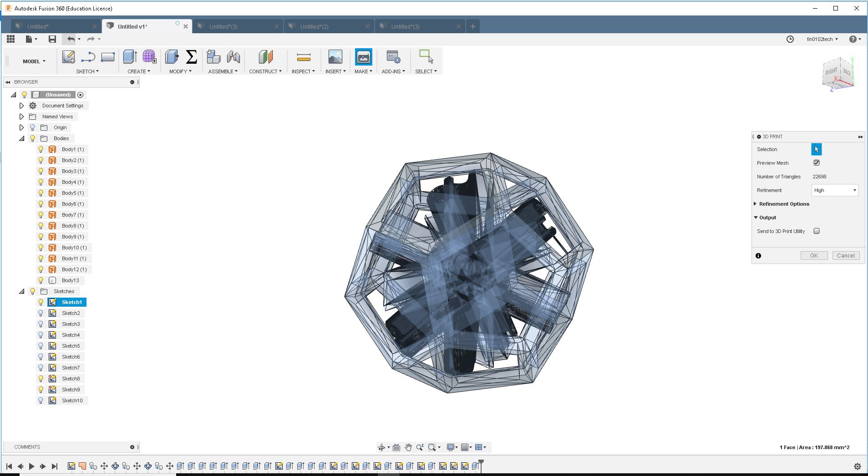This screenshot has width=868, height=476.
Task: Click the Selection cursor button
Action: [817, 149]
